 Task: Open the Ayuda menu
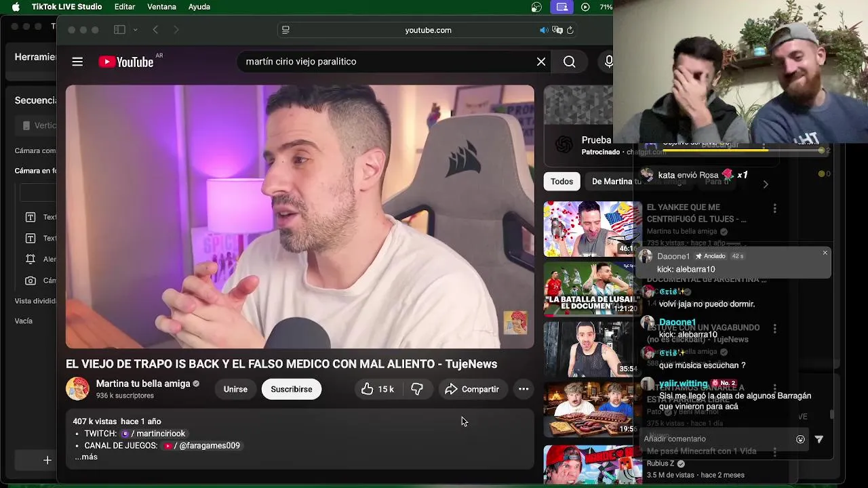tap(199, 7)
